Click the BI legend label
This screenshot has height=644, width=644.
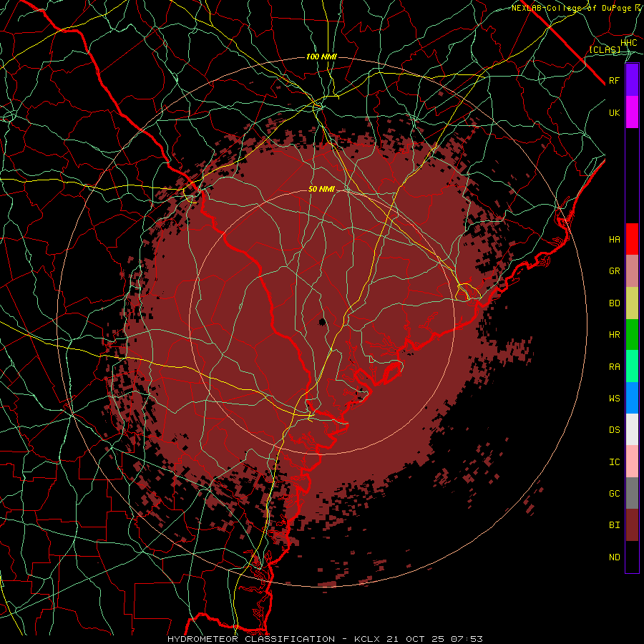pos(615,525)
